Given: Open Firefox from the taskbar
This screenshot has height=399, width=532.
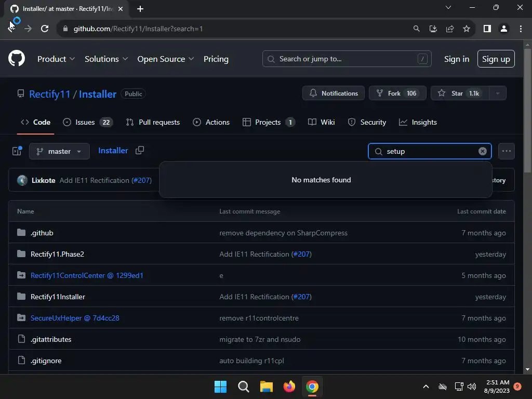Looking at the screenshot, I should click(x=289, y=387).
